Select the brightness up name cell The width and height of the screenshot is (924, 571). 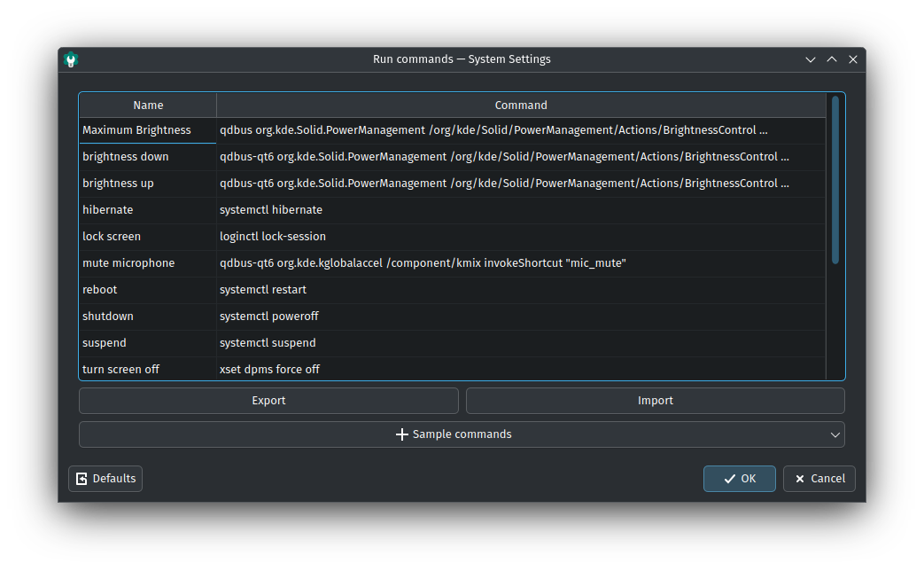(x=148, y=184)
